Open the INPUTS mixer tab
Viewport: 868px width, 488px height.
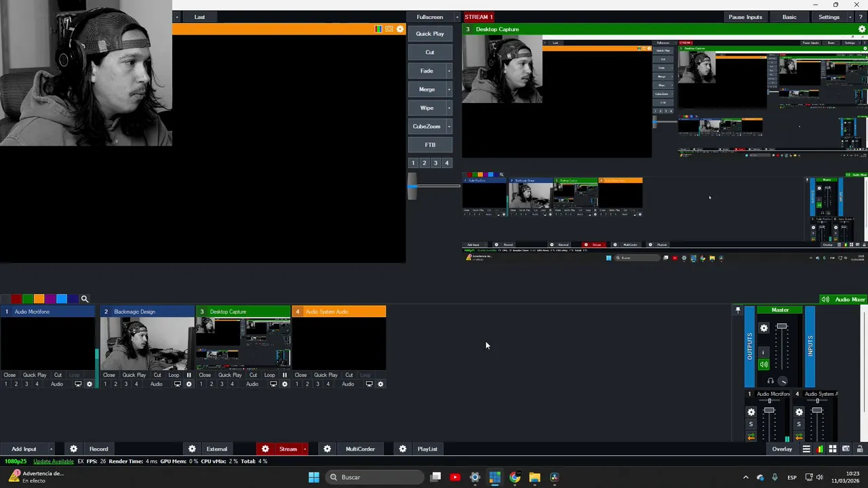pyautogui.click(x=810, y=346)
